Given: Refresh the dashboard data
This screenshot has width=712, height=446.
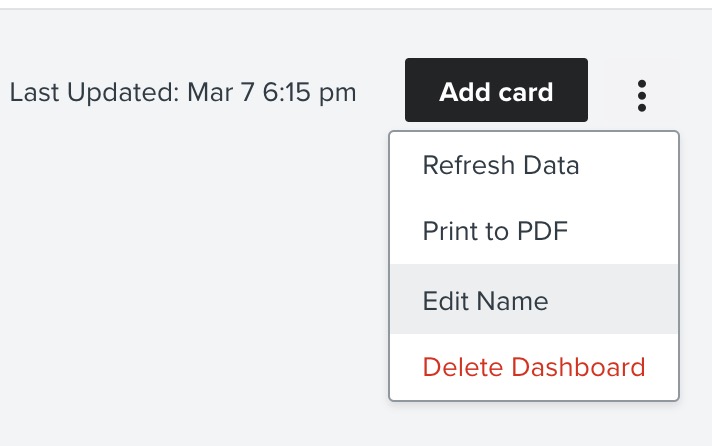Looking at the screenshot, I should click(x=501, y=166).
